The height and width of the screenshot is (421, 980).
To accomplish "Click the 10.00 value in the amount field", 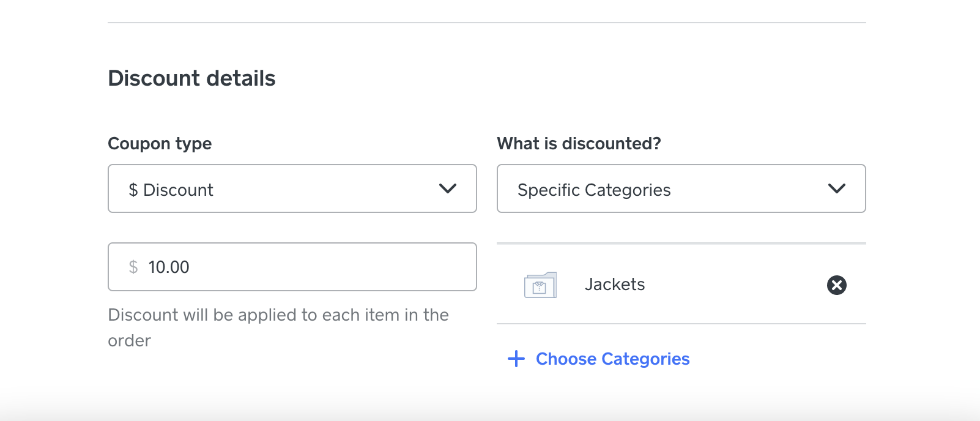I will (169, 267).
